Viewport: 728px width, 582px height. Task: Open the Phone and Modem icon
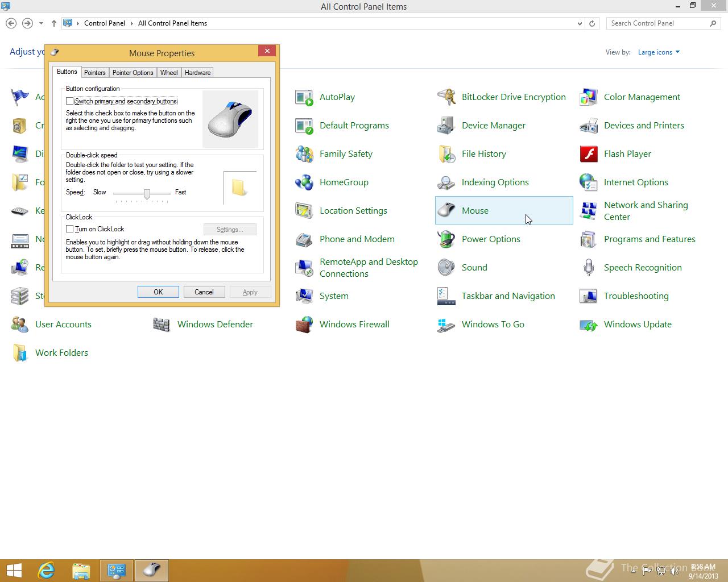pyautogui.click(x=304, y=239)
